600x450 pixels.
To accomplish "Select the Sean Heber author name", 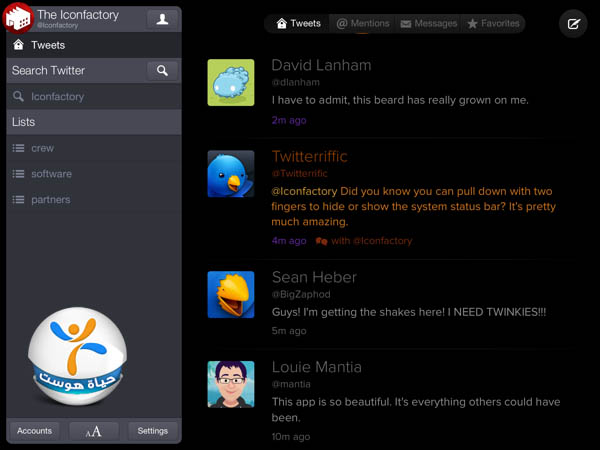I will (314, 277).
